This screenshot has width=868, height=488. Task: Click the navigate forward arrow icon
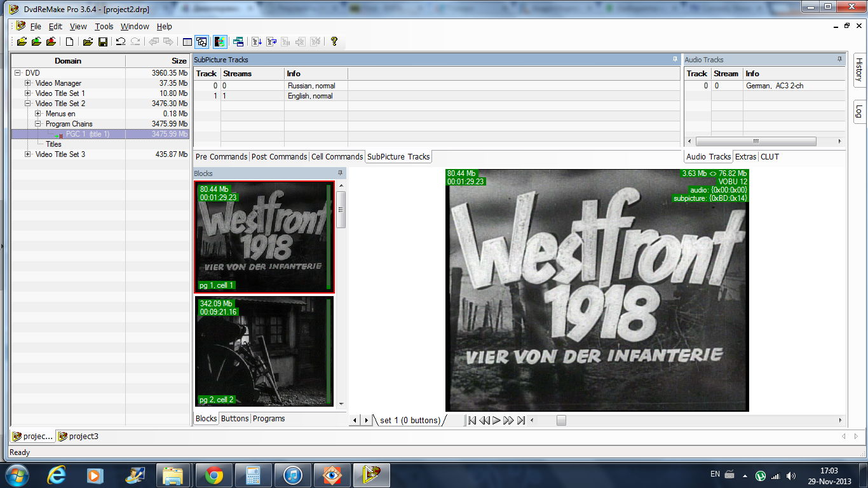pos(168,42)
